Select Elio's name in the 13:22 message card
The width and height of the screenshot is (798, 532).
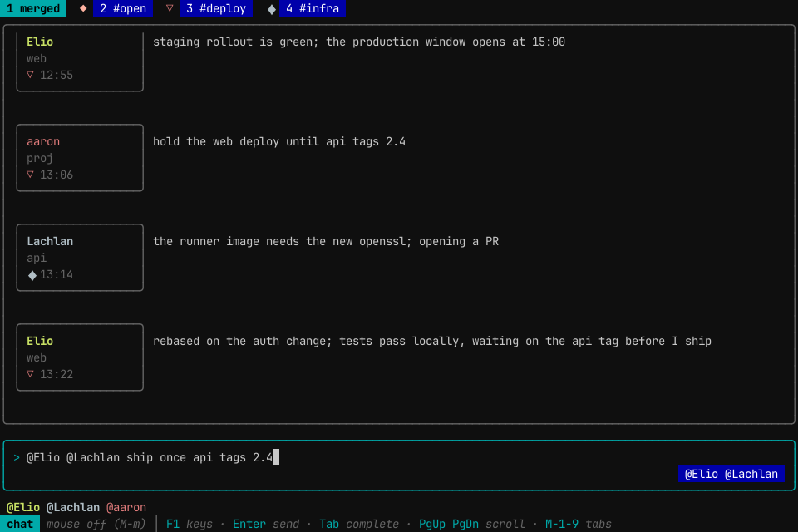(40, 341)
